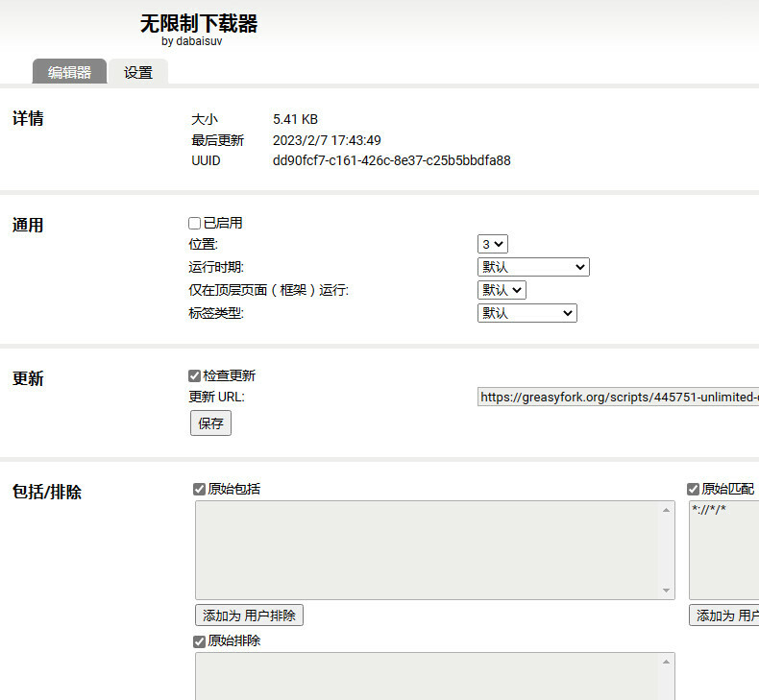Click scroll-up arrow in 原始包括 list
The height and width of the screenshot is (700, 759).
667,510
